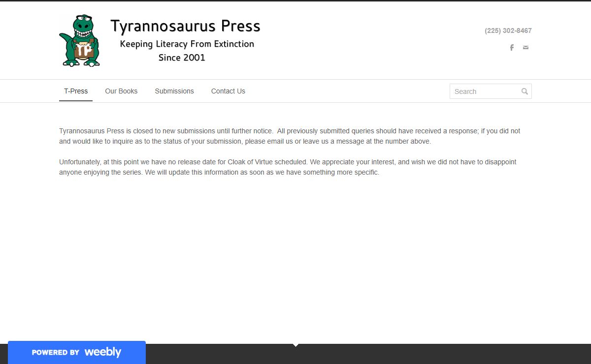Click the phone number (225) 302-8467

click(508, 30)
